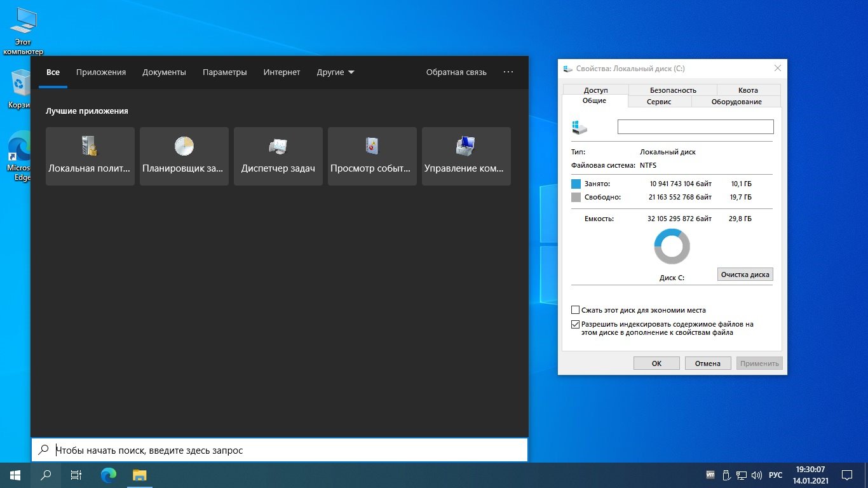Select the Приложения search filter tab

(x=101, y=72)
